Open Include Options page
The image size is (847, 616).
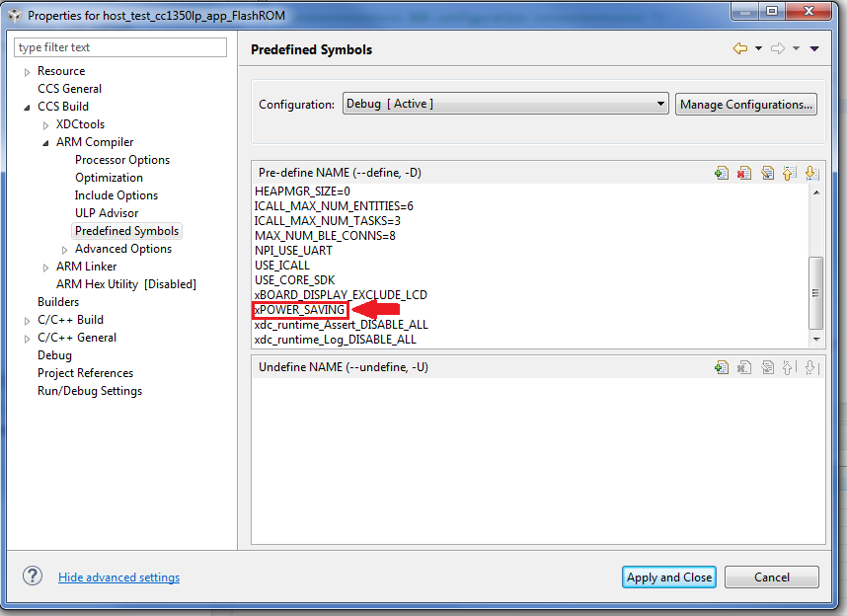(x=116, y=195)
